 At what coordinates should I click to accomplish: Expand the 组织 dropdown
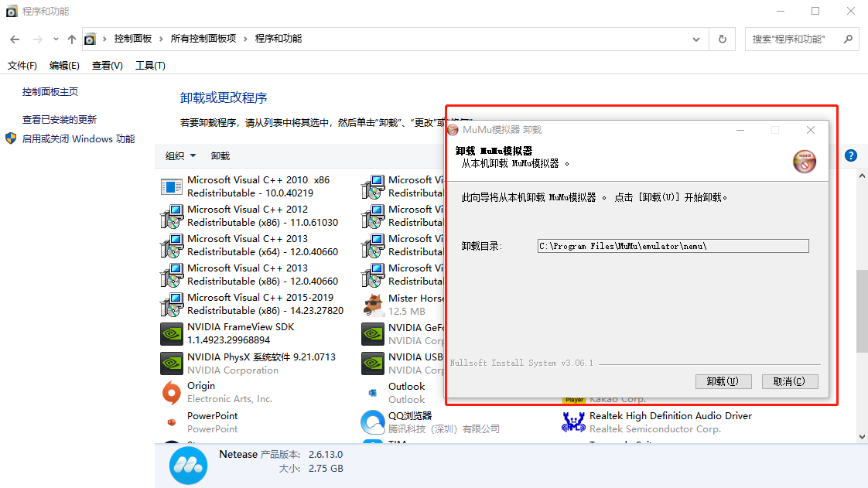tap(180, 156)
